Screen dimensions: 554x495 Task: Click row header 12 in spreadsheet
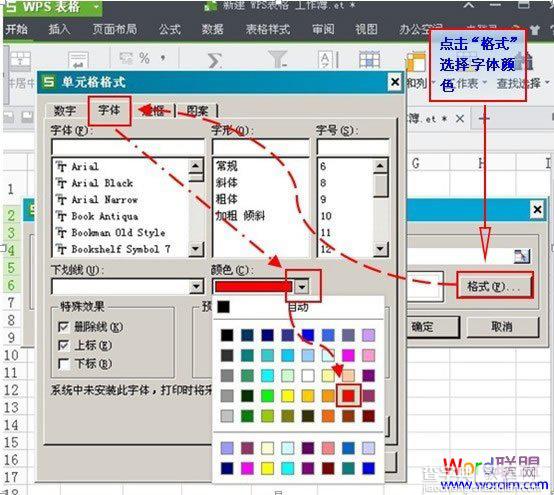click(x=11, y=390)
